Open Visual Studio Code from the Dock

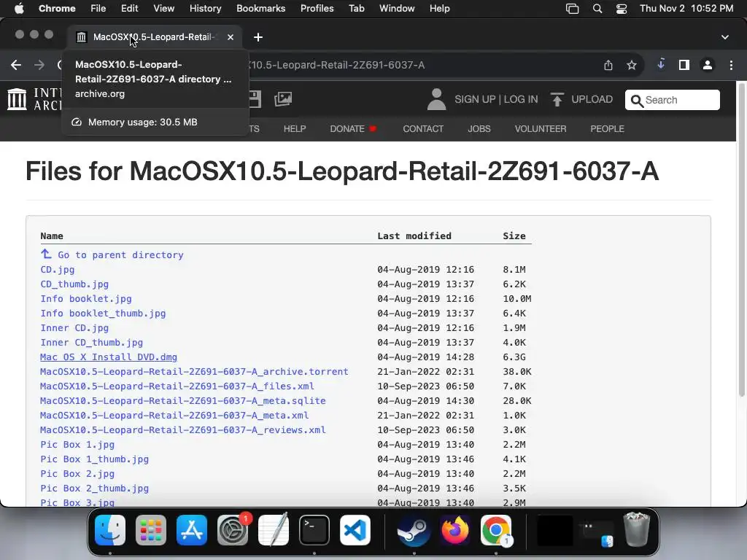(x=355, y=530)
